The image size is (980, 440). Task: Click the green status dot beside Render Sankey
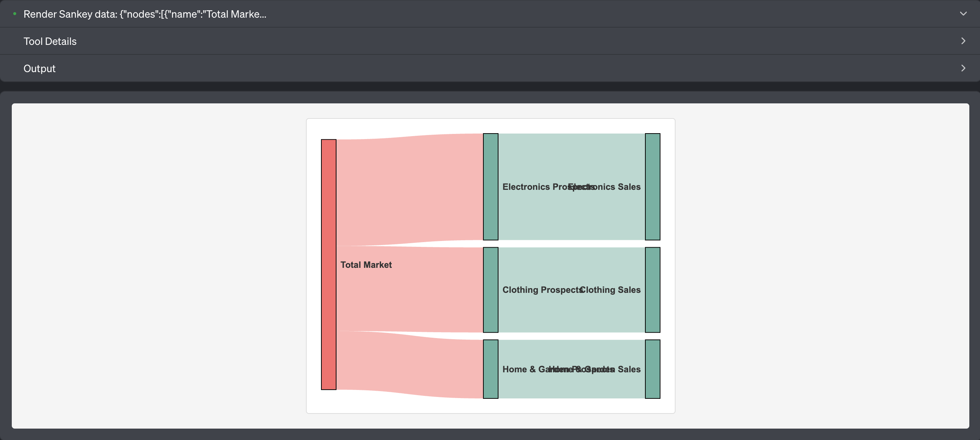point(14,14)
